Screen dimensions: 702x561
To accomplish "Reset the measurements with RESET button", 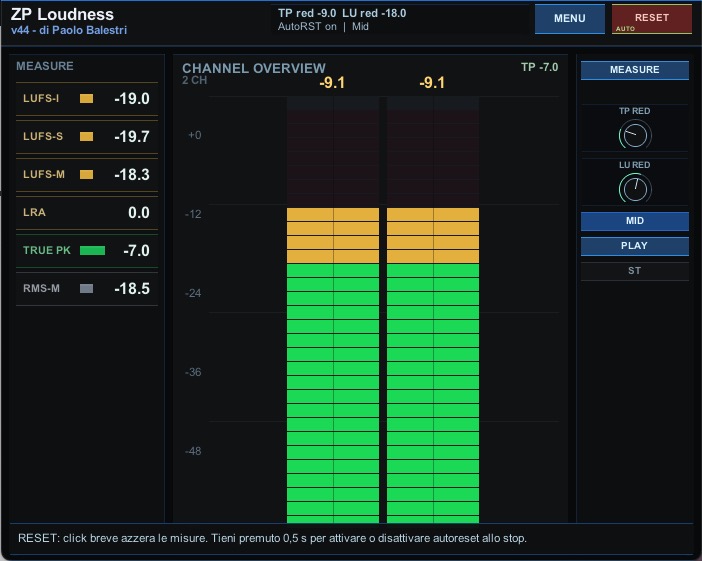I will (x=651, y=18).
